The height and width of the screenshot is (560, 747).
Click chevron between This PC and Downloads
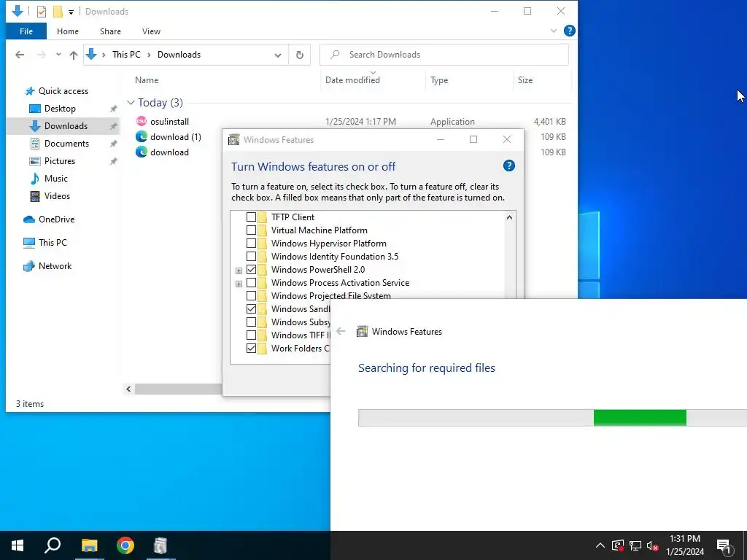[x=149, y=55]
